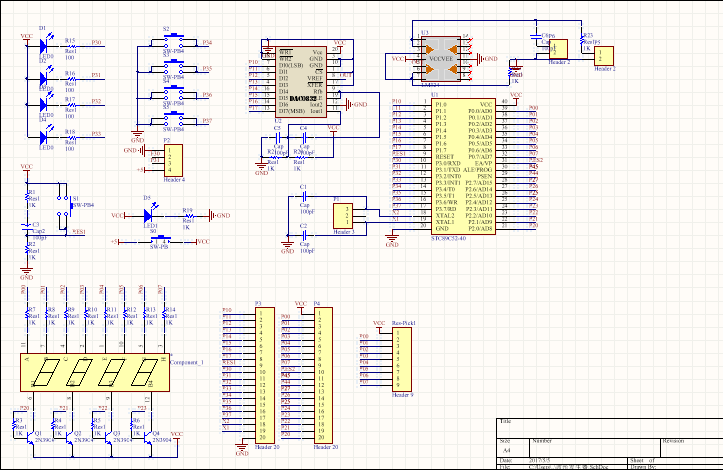Select transistor Q4 2N3904
This screenshot has height=470, width=723.
point(148,437)
